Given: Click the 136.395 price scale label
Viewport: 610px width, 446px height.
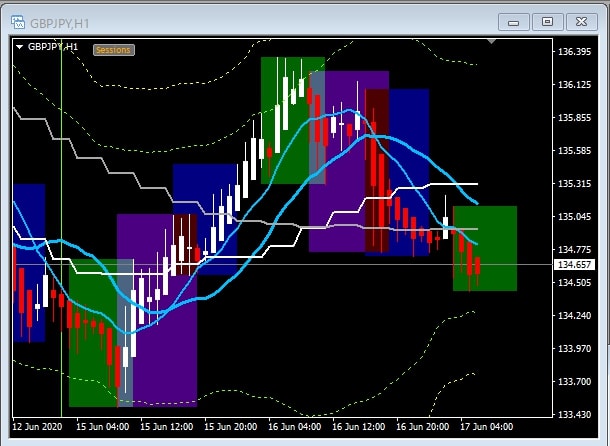Looking at the screenshot, I should pos(572,52).
